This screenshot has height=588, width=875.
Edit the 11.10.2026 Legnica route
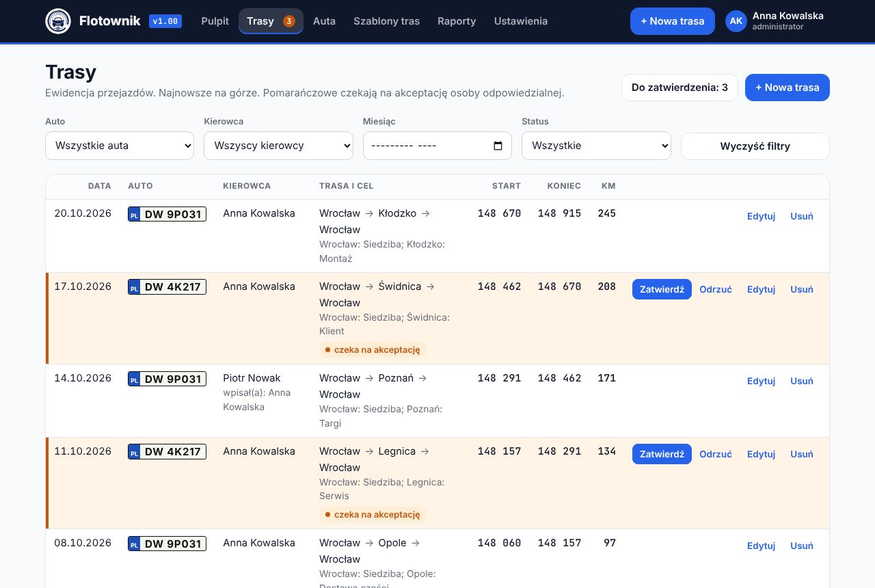pos(761,454)
